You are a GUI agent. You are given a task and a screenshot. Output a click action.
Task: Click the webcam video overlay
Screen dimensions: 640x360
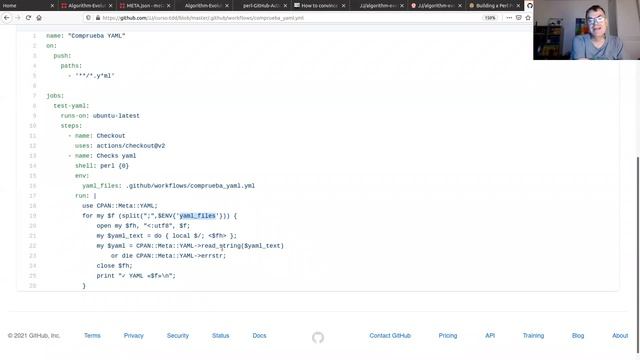(586, 30)
